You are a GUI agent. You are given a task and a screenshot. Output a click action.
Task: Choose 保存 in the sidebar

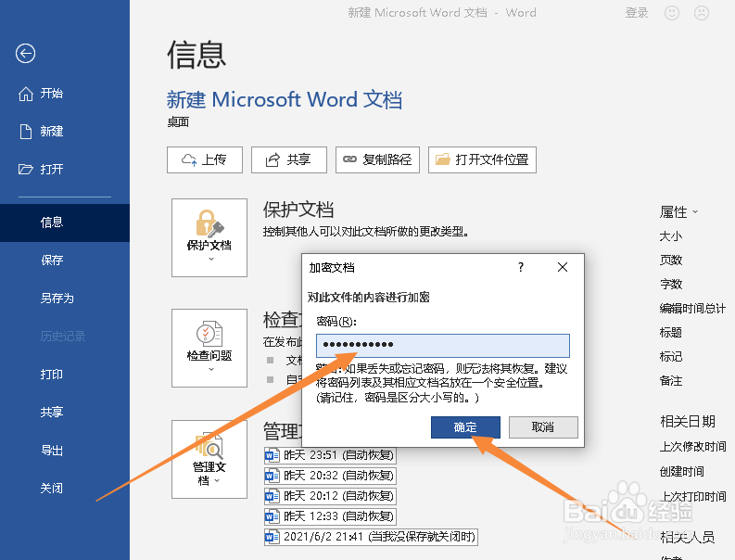pyautogui.click(x=65, y=261)
